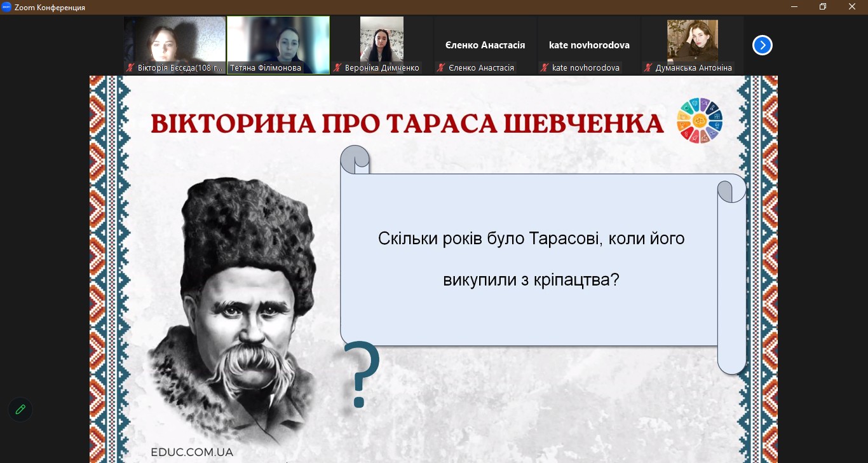Click the EDUC.COM.UA text on the slide

point(192,452)
